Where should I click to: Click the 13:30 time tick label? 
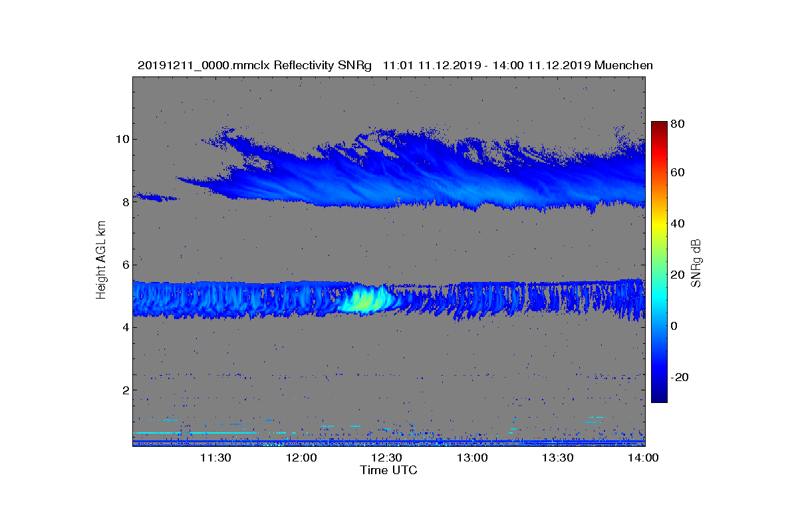(x=557, y=458)
